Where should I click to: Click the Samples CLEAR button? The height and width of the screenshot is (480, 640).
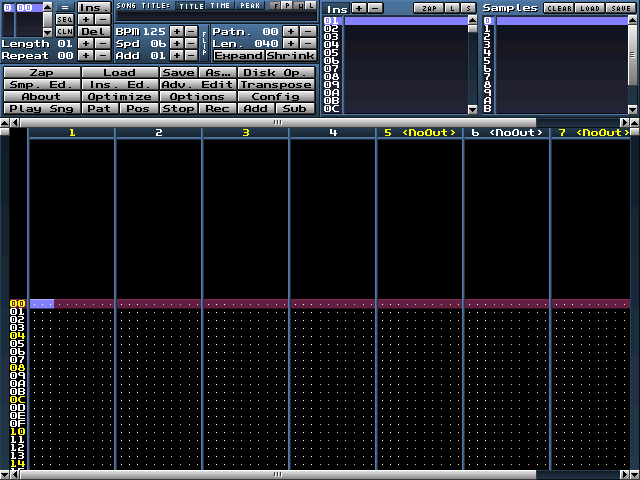click(x=559, y=8)
